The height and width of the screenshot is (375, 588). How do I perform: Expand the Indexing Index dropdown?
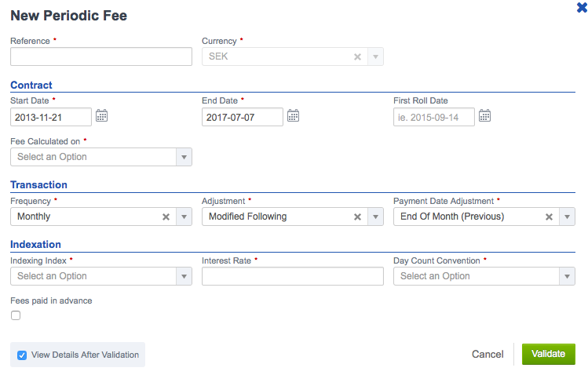tap(101, 276)
